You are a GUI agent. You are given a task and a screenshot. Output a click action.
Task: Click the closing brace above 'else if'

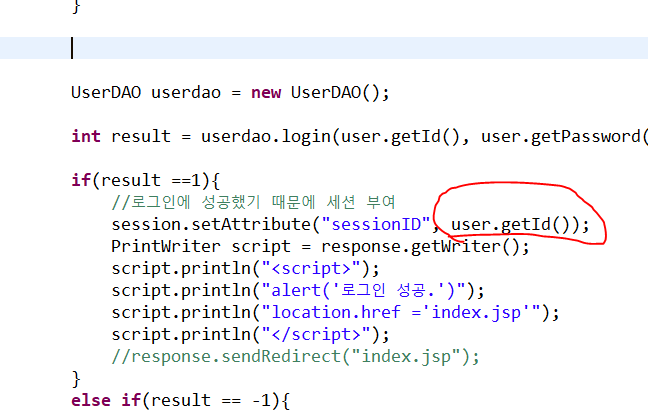pos(76,379)
